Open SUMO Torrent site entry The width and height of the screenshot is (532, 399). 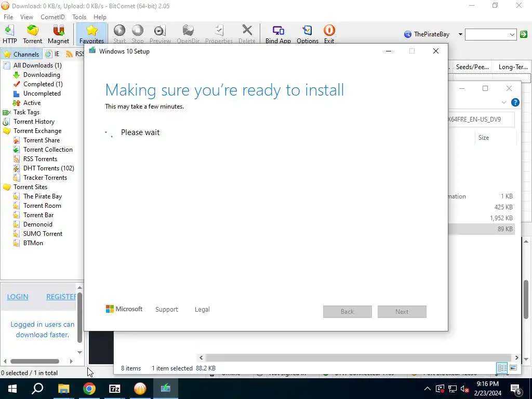pos(43,234)
